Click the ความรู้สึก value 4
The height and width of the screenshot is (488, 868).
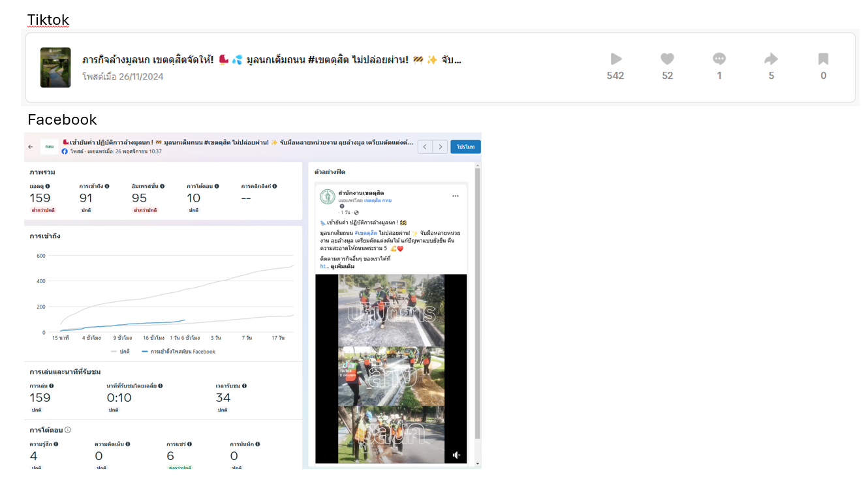point(33,456)
